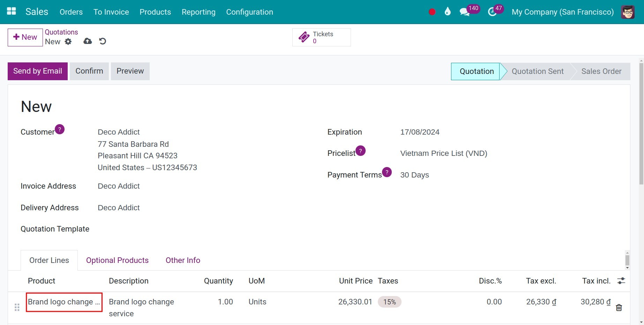The image size is (644, 325).
Task: Open the Products menu
Action: [155, 12]
